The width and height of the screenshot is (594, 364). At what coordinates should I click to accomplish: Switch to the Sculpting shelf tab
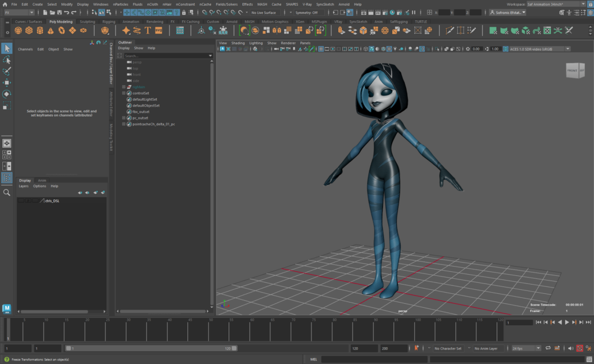coord(88,21)
